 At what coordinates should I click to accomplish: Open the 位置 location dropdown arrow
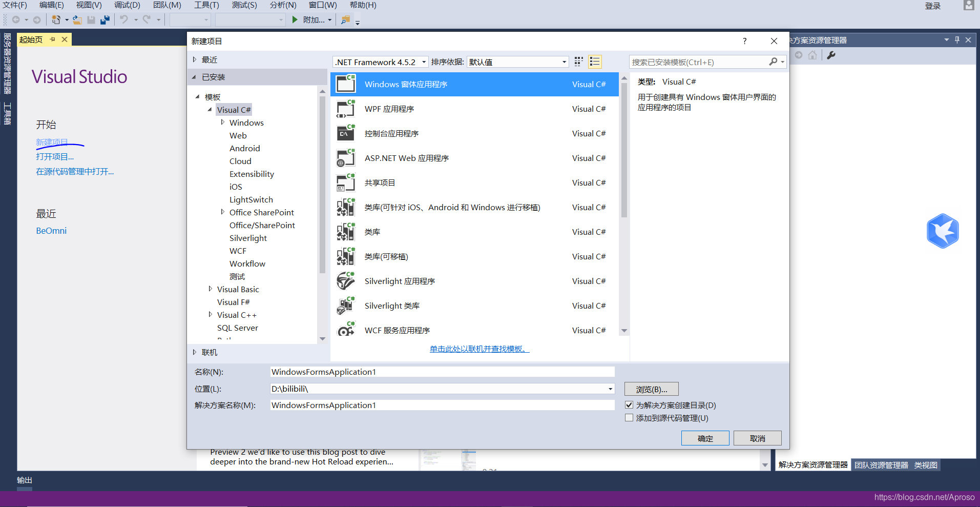coord(610,389)
